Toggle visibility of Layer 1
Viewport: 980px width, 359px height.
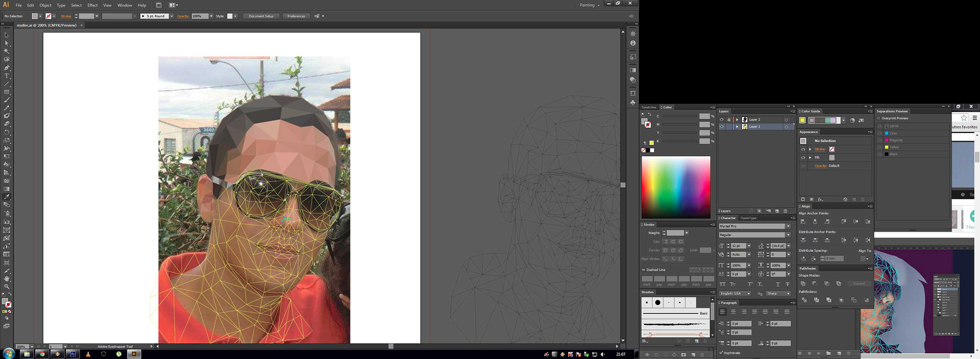(722, 126)
